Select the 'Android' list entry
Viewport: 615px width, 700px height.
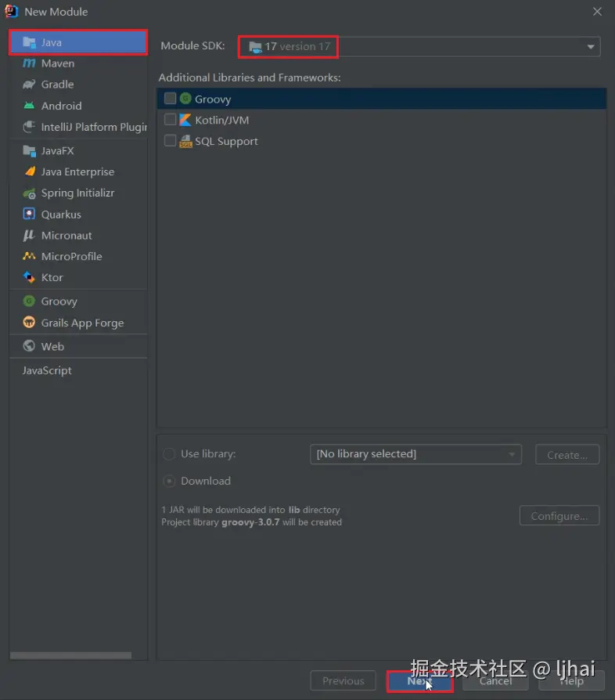click(78, 106)
